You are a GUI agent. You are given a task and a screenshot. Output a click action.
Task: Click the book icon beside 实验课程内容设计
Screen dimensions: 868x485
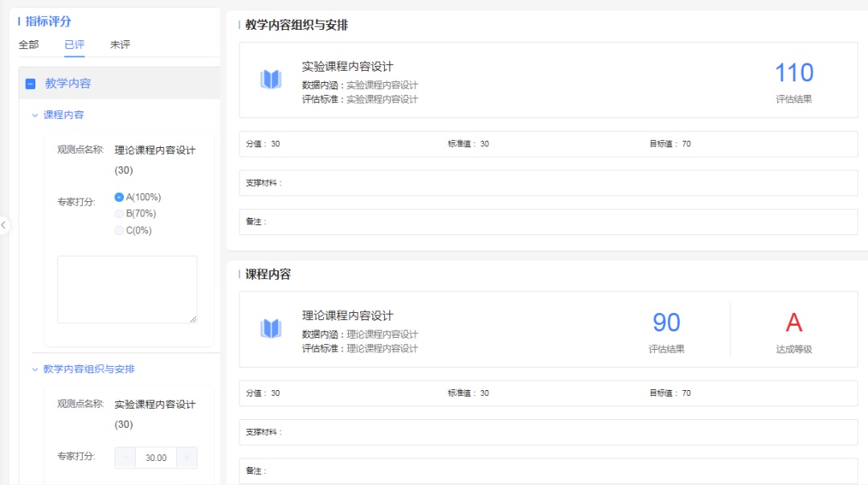271,80
